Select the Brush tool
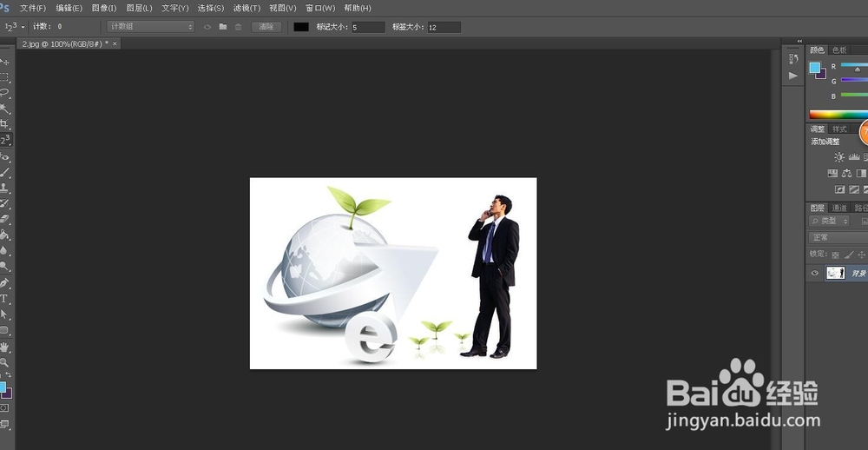This screenshot has height=450, width=868. coord(4,172)
